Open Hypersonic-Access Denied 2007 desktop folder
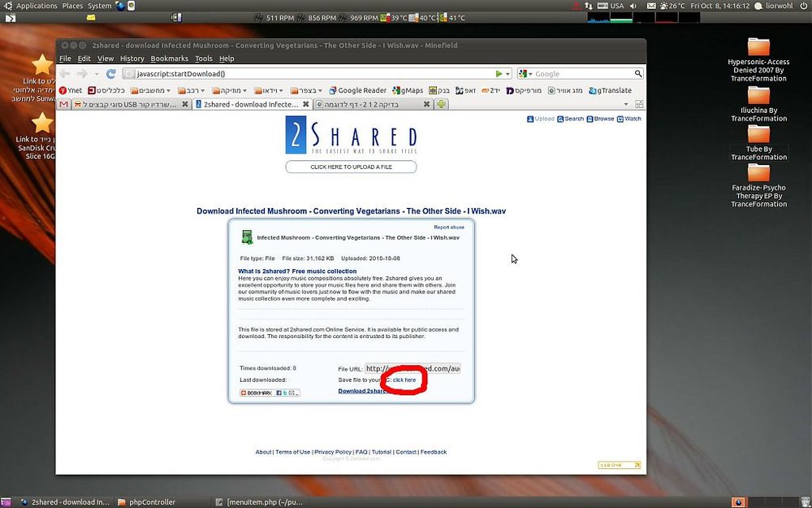This screenshot has width=812, height=508. tap(758, 59)
